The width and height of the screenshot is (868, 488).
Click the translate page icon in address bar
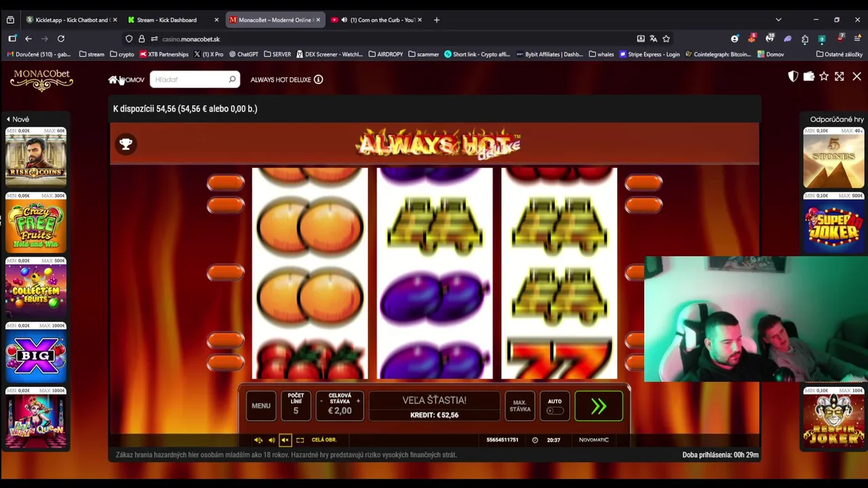653,39
